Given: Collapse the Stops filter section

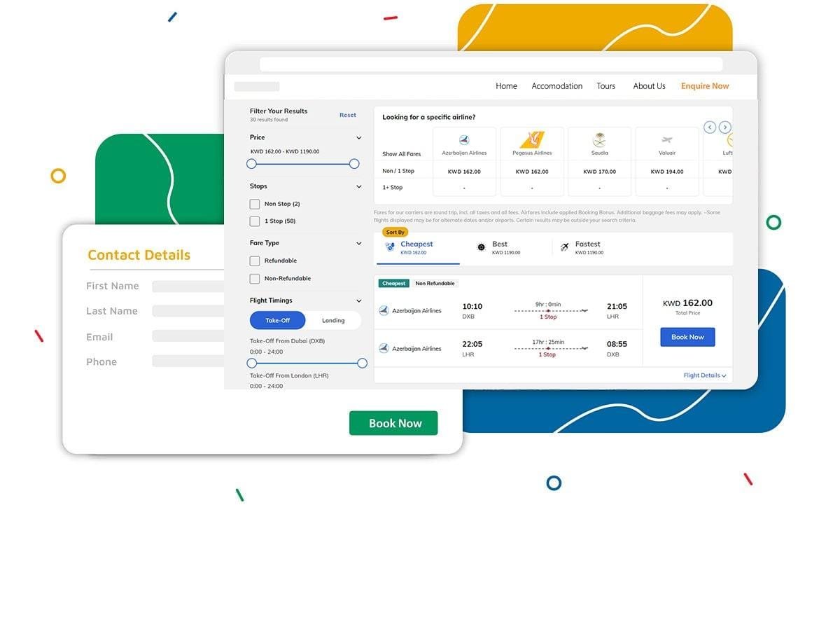Looking at the screenshot, I should pos(359,186).
